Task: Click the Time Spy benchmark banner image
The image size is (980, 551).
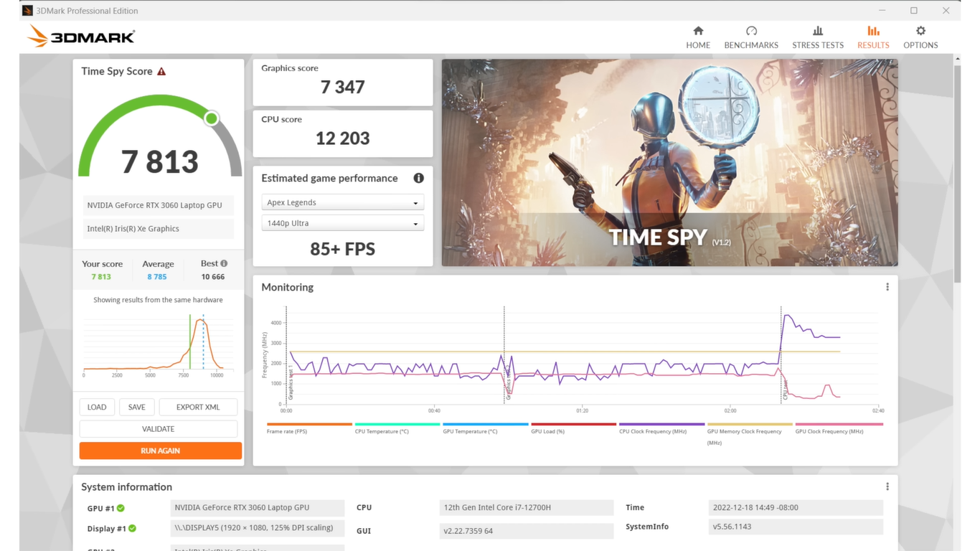Action: click(669, 163)
